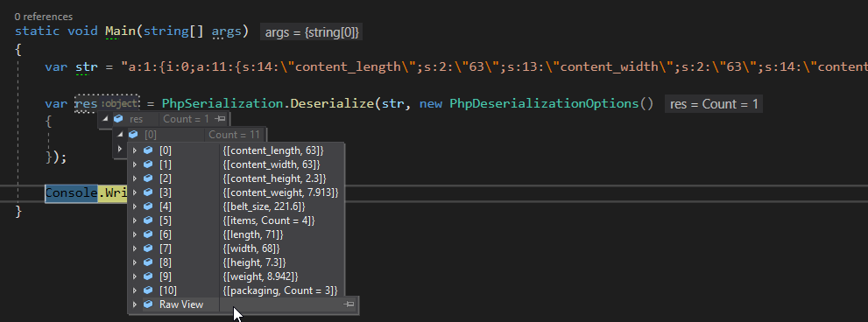Click the Raw View label
The width and height of the screenshot is (868, 322).
181,304
